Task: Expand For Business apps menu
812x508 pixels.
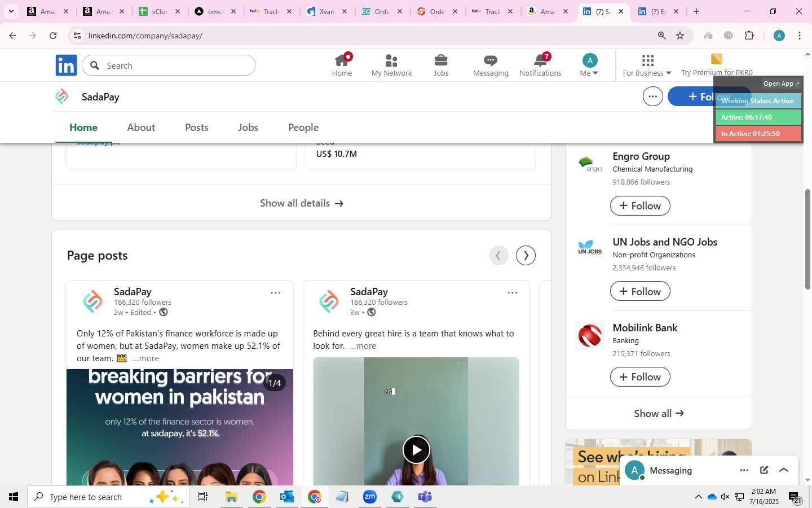Action: coord(647,65)
